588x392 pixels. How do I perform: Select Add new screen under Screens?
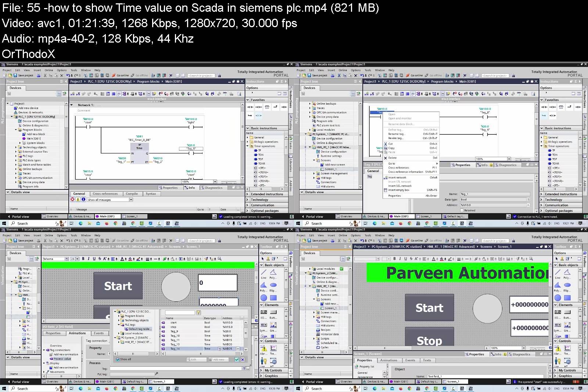pos(333,165)
